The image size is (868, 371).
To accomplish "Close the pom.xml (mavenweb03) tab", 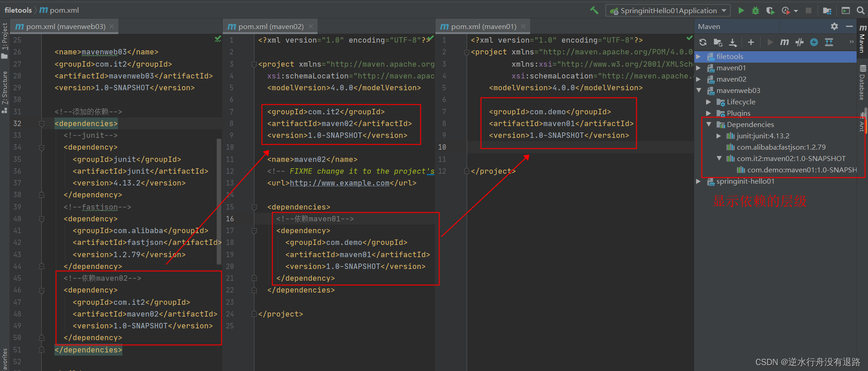I will (x=112, y=26).
